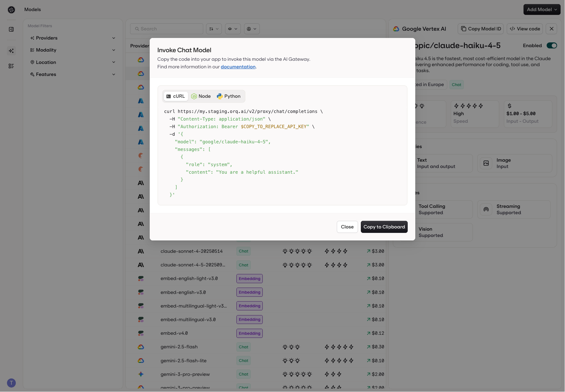Click the model Search input field

tap(166, 29)
